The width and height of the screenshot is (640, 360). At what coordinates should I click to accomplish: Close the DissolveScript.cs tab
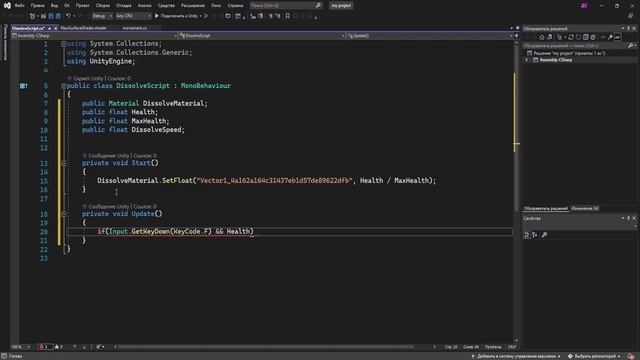point(56,28)
